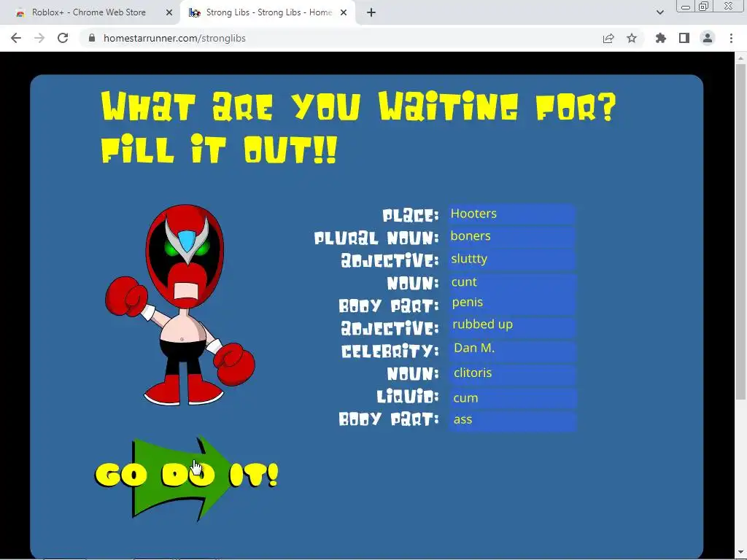Click the 'What are you waiting for?' heading

coord(359,106)
